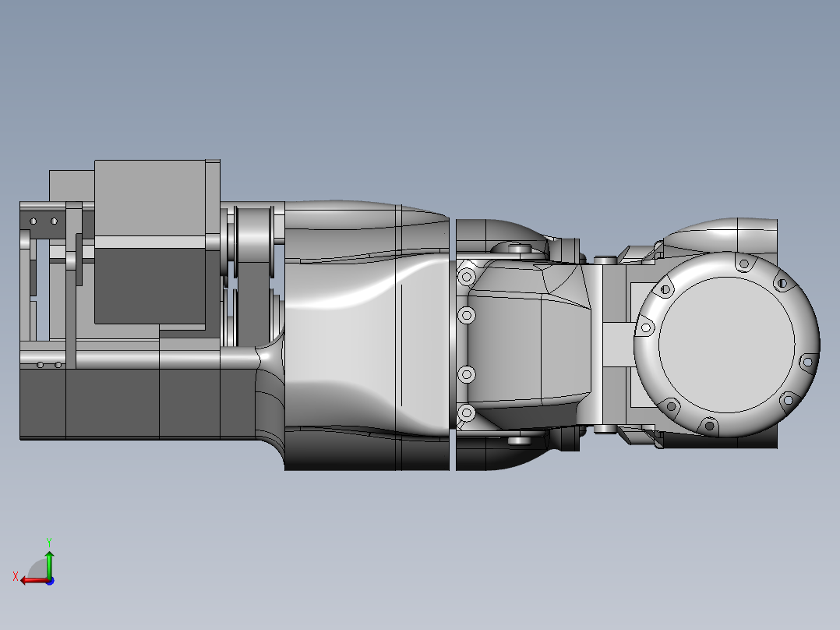Select the large round end cap face
The image size is (840, 630).
[x=726, y=345]
